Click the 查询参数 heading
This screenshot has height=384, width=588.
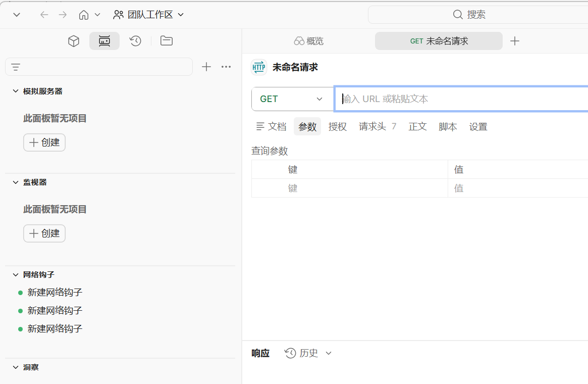270,151
